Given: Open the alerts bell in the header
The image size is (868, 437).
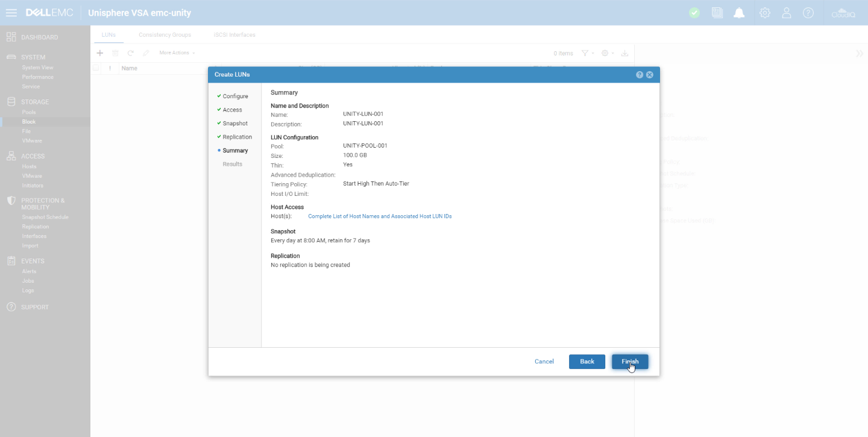Looking at the screenshot, I should pos(739,13).
